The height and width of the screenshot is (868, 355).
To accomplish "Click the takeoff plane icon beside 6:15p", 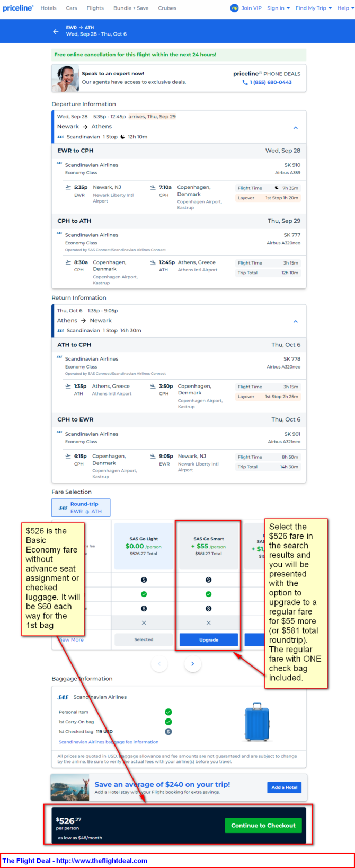I will coord(68,456).
